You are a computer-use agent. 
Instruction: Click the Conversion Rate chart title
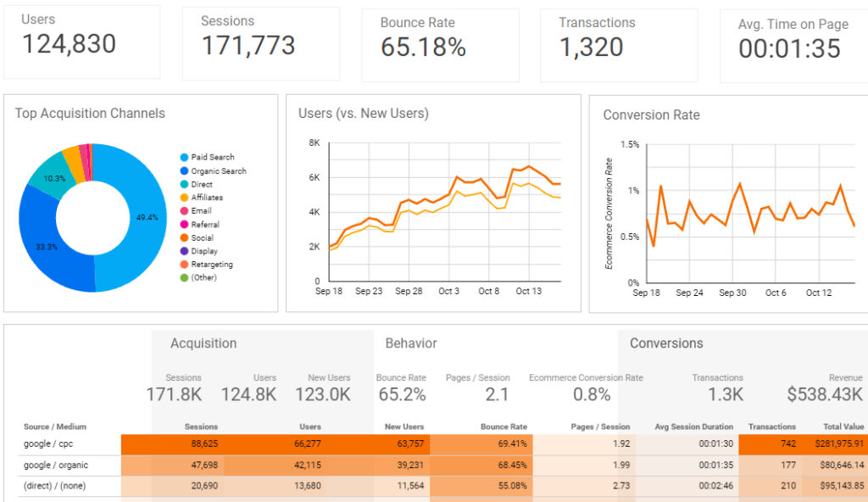click(x=652, y=115)
